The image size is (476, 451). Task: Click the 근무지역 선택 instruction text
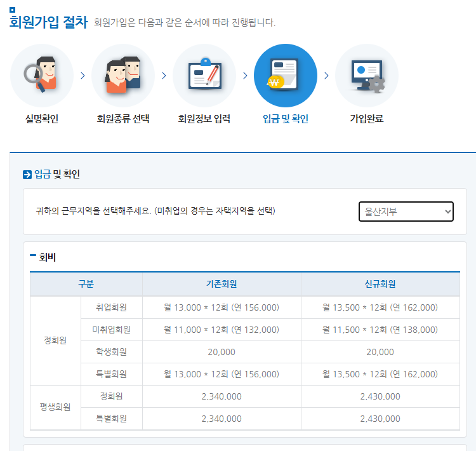[155, 211]
